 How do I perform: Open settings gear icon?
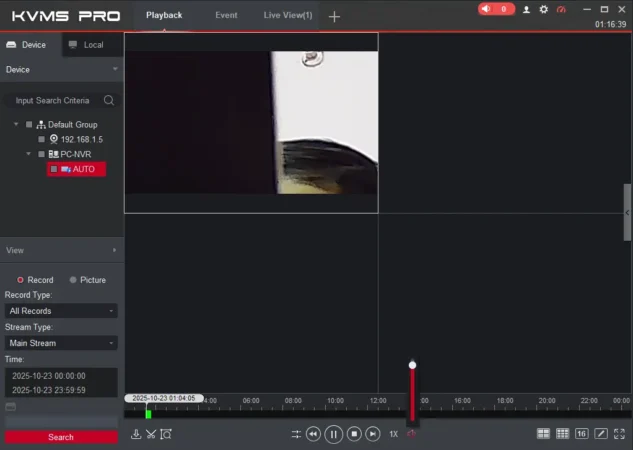[x=544, y=9]
